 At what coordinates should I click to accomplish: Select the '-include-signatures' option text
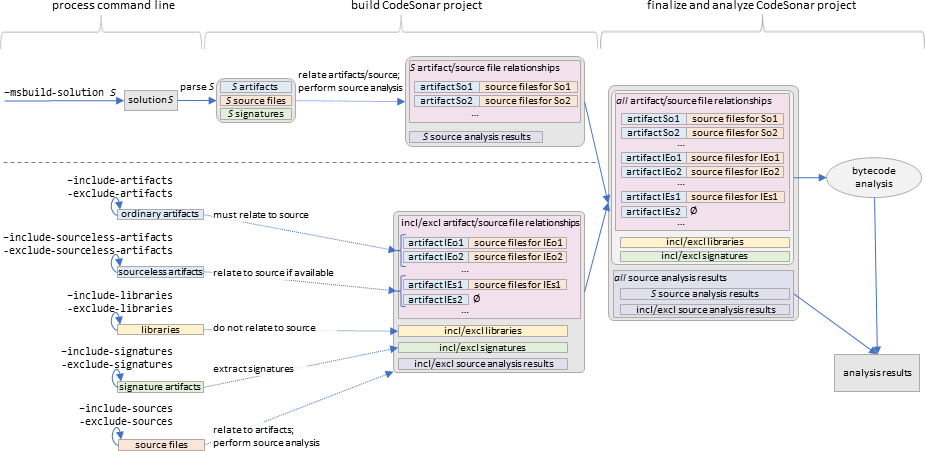point(117,351)
